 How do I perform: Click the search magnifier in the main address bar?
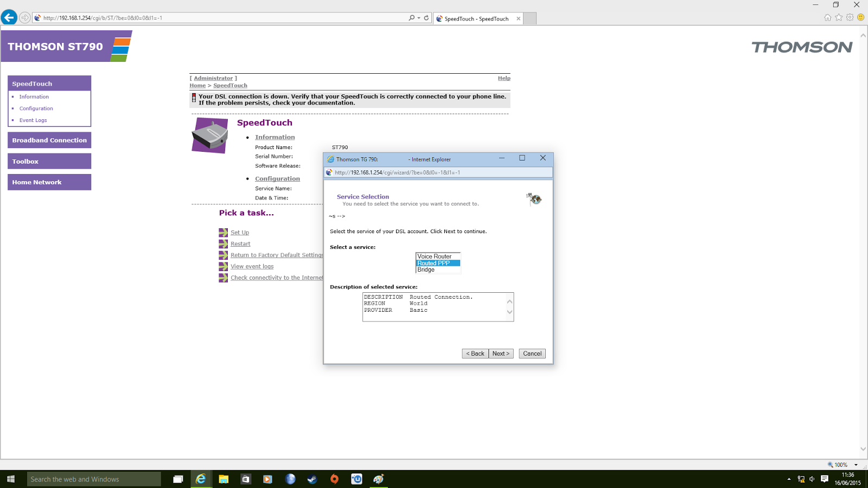(x=412, y=18)
